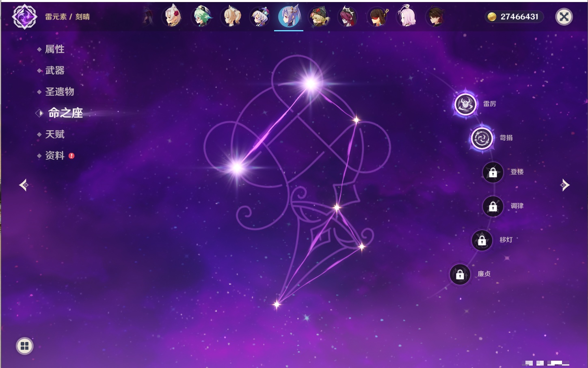The image size is (588, 368).
Task: Open the 资料 profile page
Action: [55, 155]
